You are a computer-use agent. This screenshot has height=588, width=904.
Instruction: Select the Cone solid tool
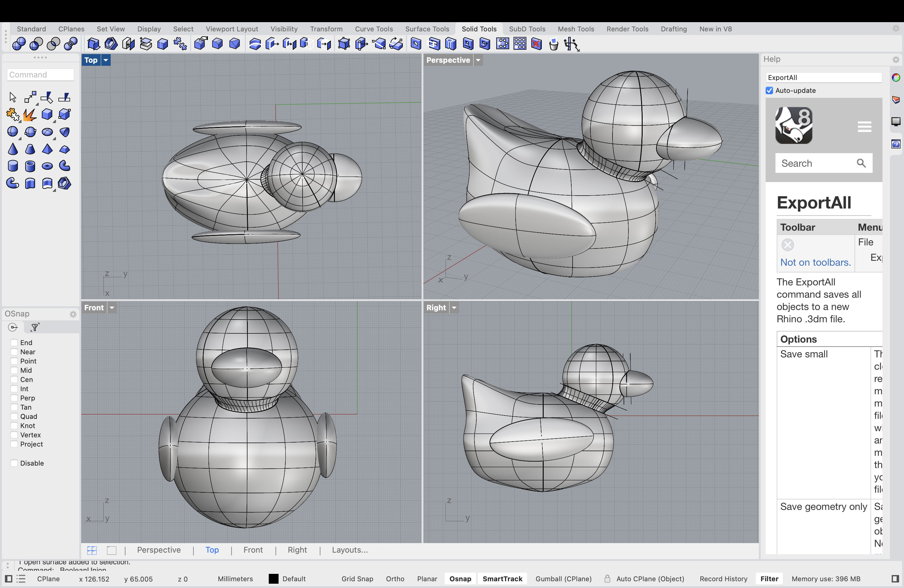coord(13,149)
